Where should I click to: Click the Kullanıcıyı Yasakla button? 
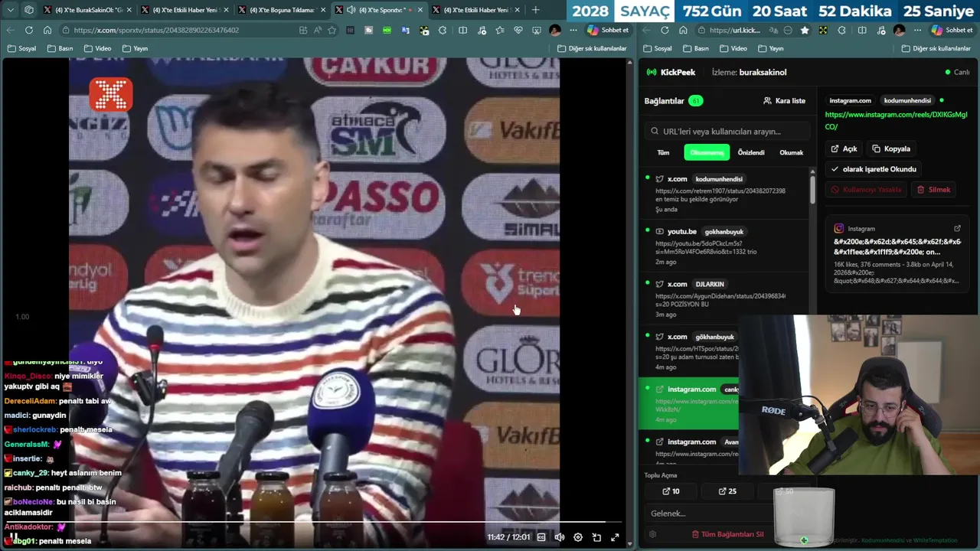coord(867,189)
